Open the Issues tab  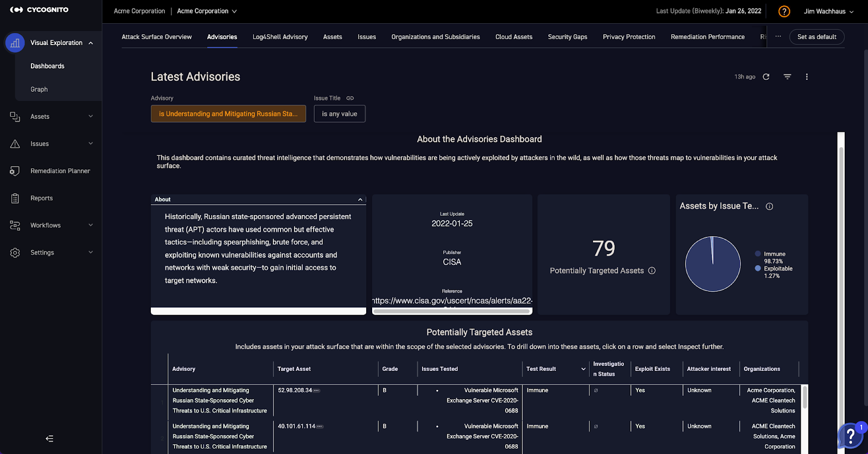pos(367,37)
